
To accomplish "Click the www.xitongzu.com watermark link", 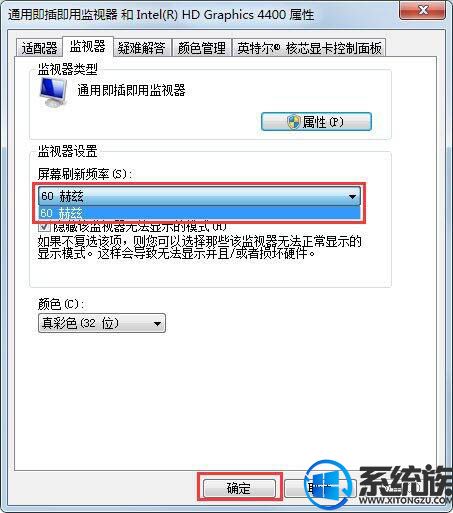I will (405, 501).
